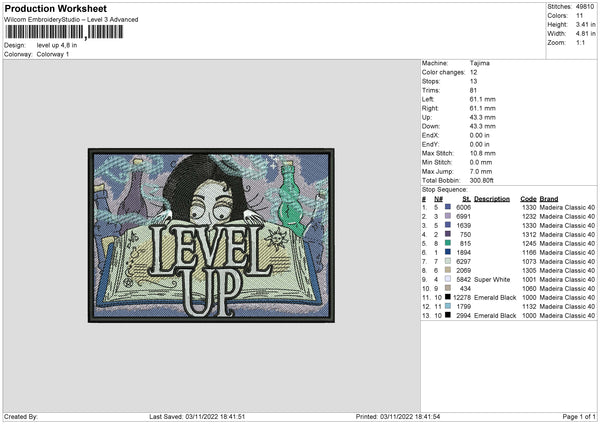Select the Min Stitch value 0.0 mm
Image resolution: width=600 pixels, height=424 pixels.
coord(481,162)
